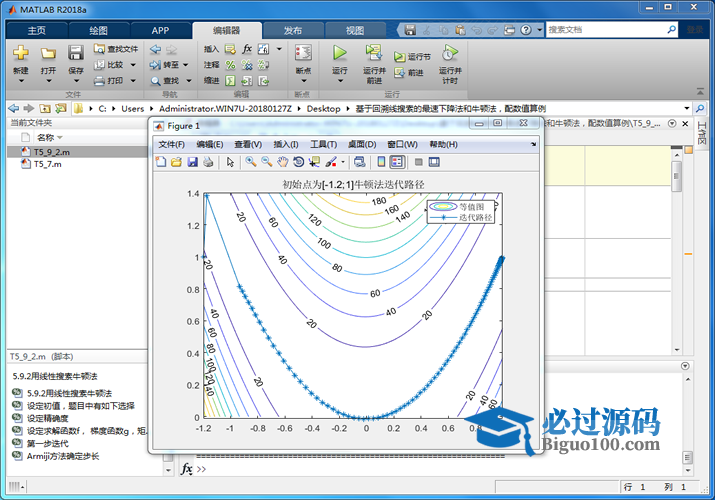Click Figure 1 save figure icon
Screen dimensions: 715x500
point(192,162)
